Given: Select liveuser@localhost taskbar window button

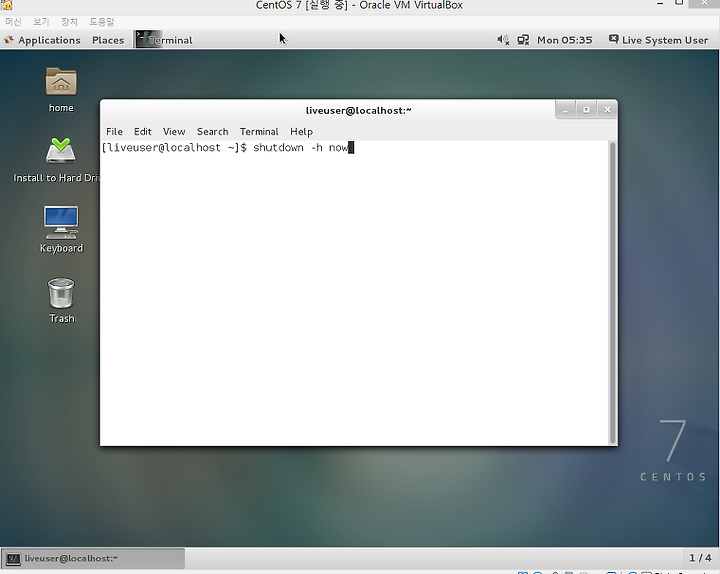Looking at the screenshot, I should point(93,559).
